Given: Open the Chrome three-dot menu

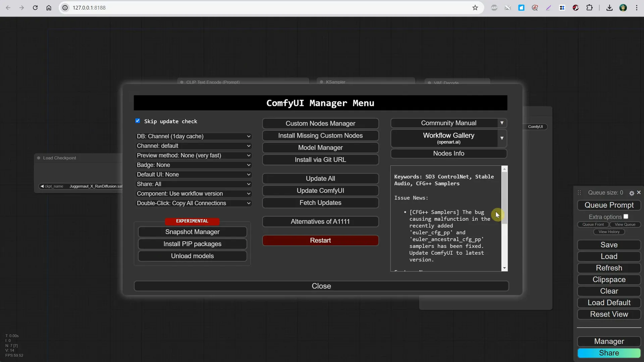Looking at the screenshot, I should (x=637, y=8).
